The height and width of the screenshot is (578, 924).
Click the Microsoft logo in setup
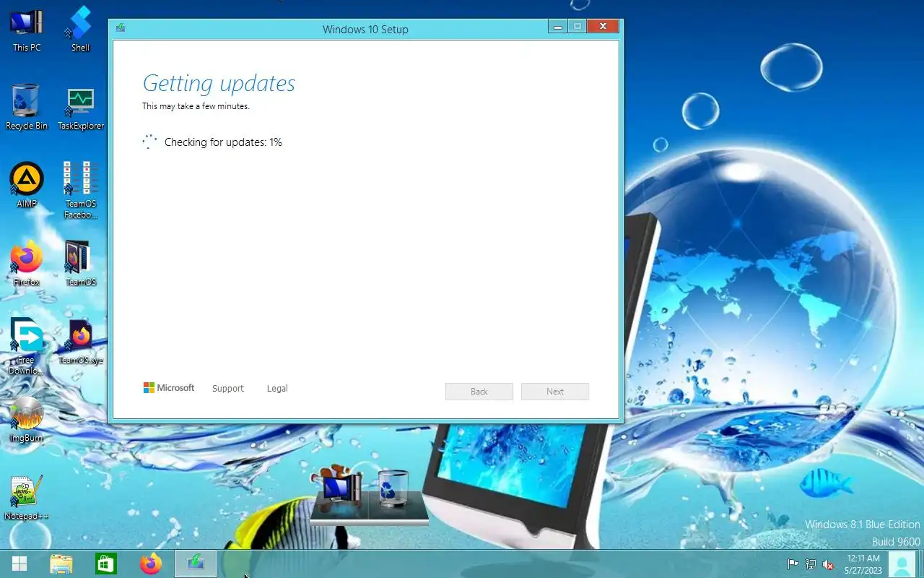[169, 388]
